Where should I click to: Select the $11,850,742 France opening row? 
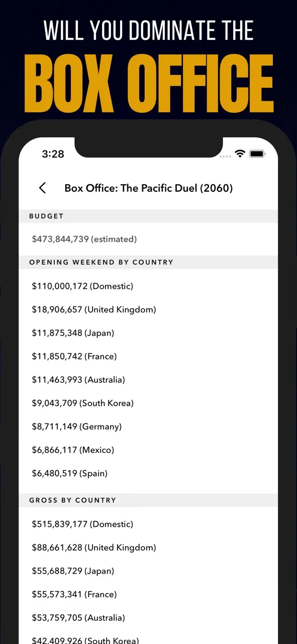point(148,356)
